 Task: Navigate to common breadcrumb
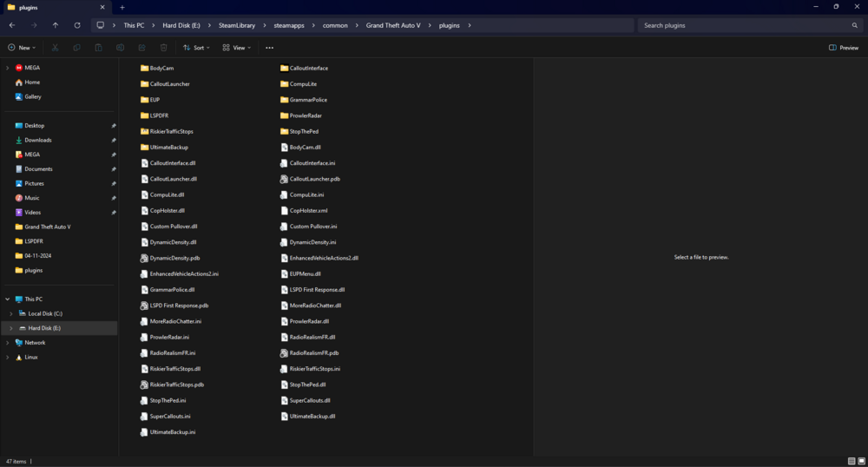click(335, 25)
